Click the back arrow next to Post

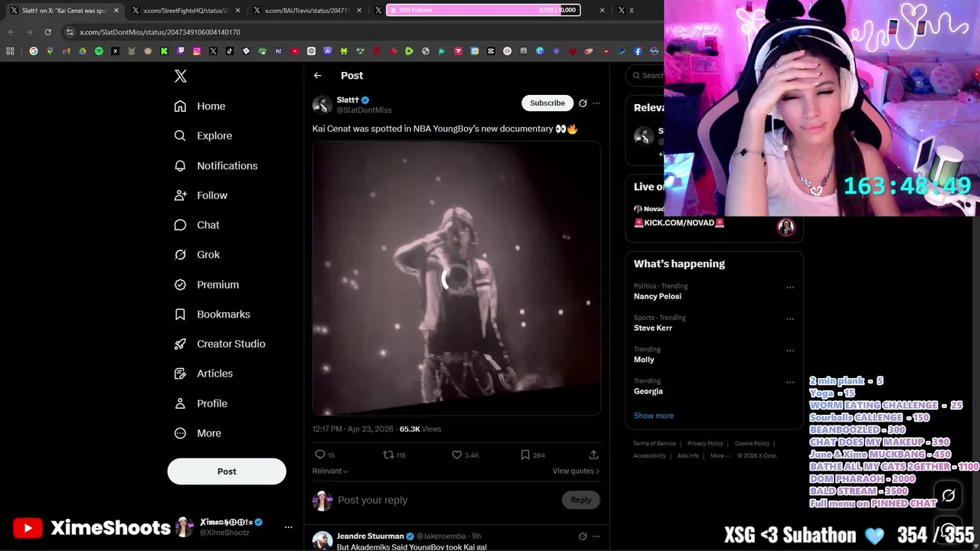pos(318,75)
